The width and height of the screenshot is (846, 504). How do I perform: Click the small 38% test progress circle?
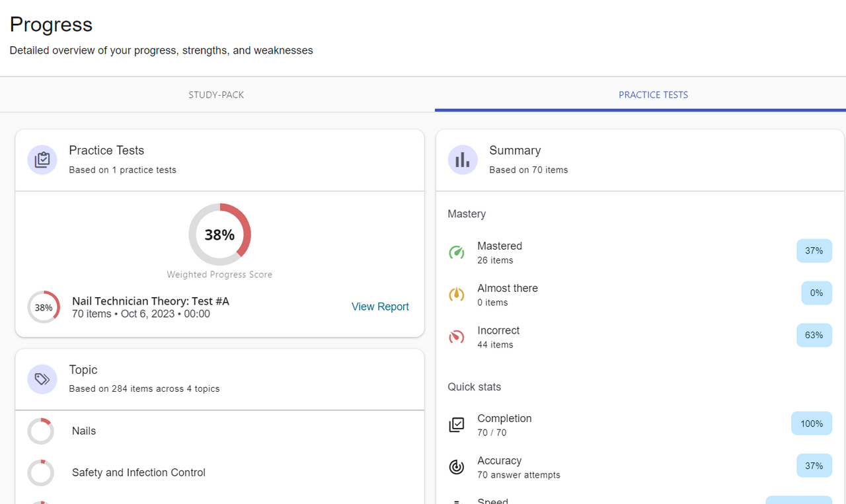tap(44, 307)
